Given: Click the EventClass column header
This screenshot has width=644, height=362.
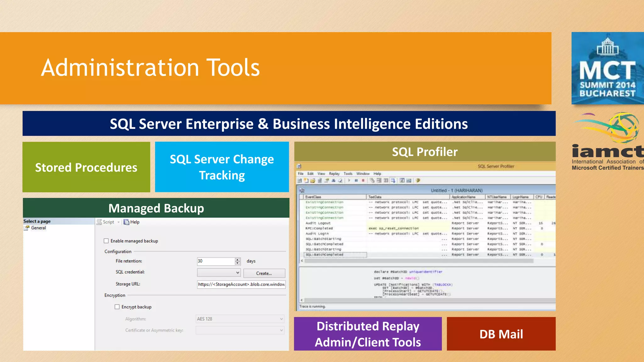Looking at the screenshot, I should [335, 197].
